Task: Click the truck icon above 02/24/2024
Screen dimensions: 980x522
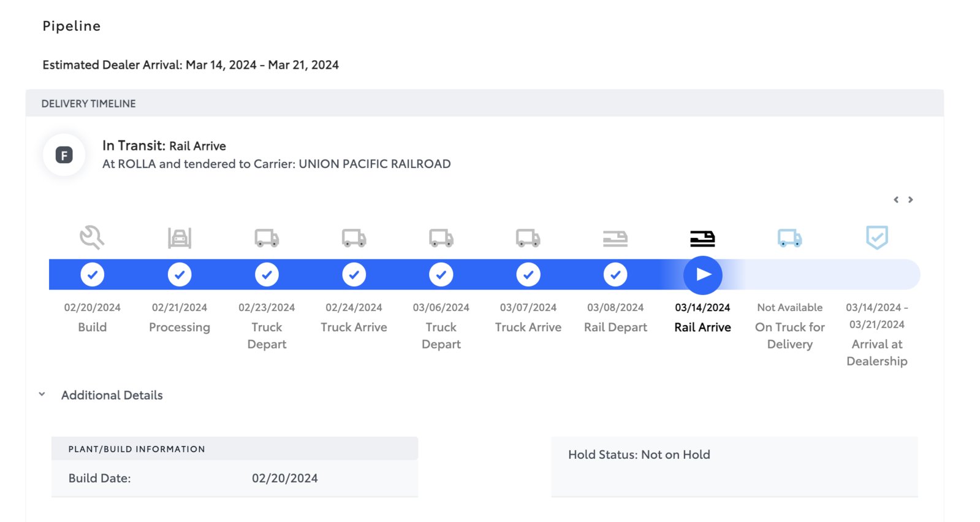Action: tap(354, 238)
